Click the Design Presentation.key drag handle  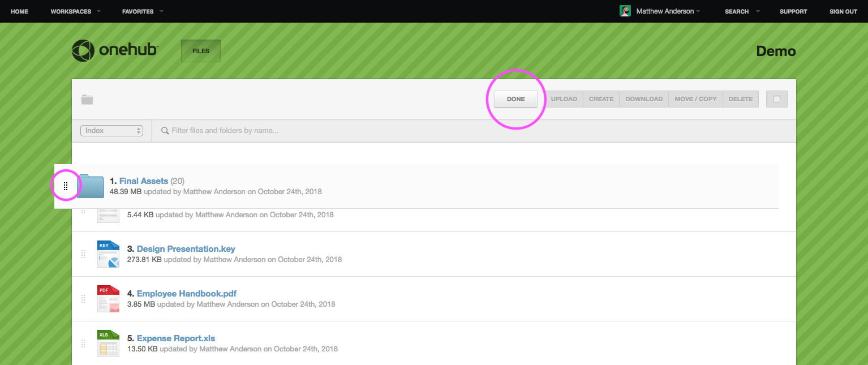coord(83,254)
